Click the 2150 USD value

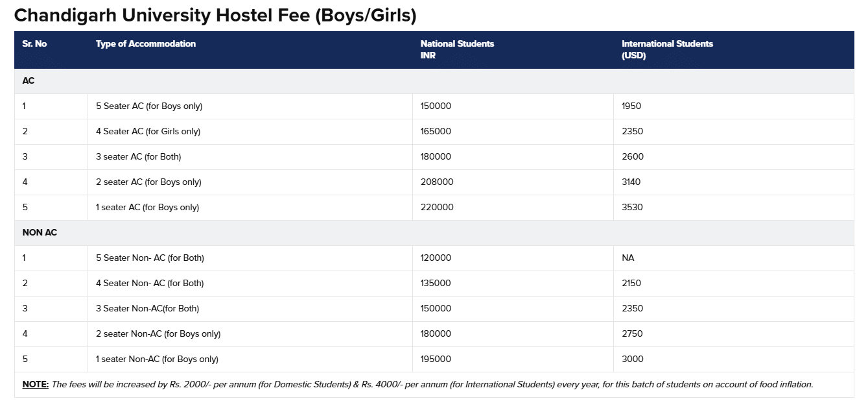[x=632, y=283]
